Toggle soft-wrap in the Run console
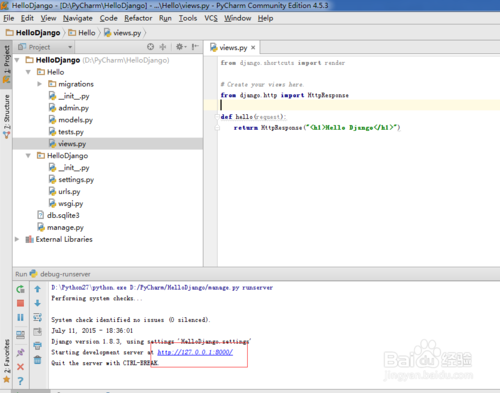The height and width of the screenshot is (393, 500). click(37, 317)
